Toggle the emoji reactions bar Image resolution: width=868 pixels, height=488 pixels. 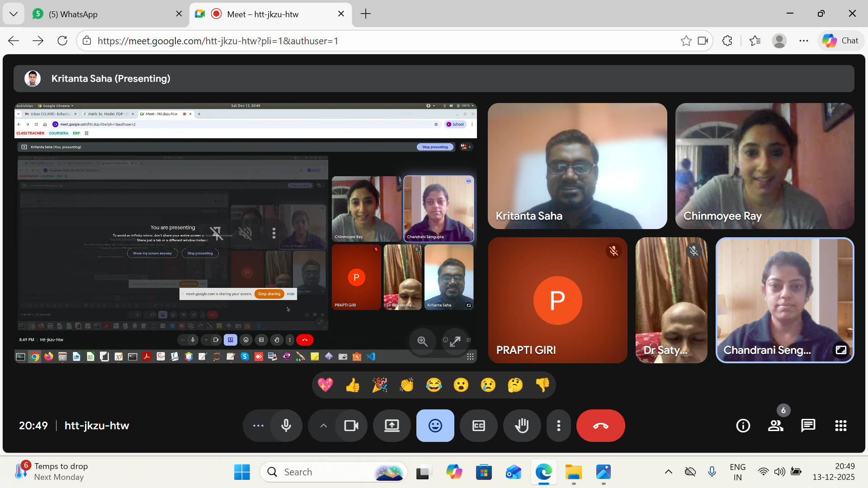pyautogui.click(x=435, y=426)
